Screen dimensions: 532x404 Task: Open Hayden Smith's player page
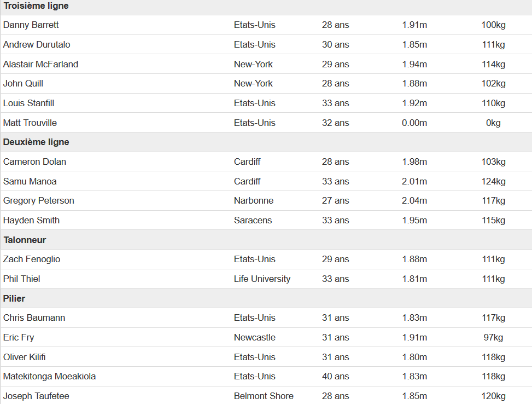[31, 221]
